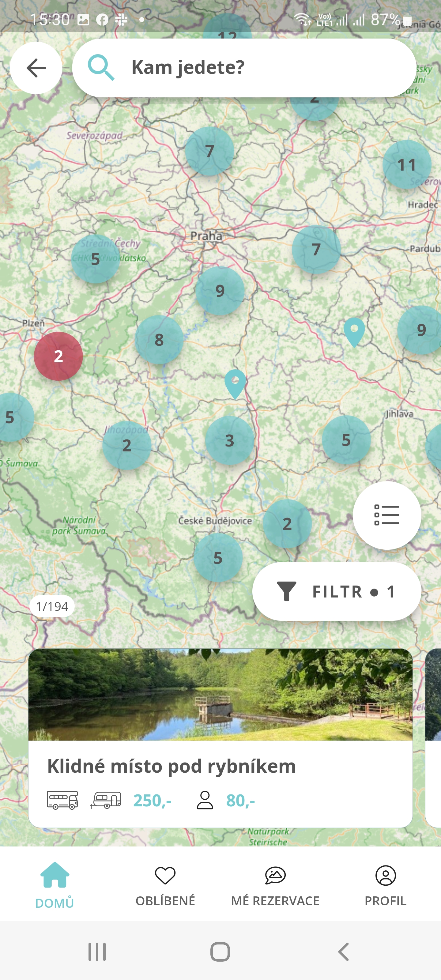Select the red cluster marker near Plzeň

(x=58, y=356)
